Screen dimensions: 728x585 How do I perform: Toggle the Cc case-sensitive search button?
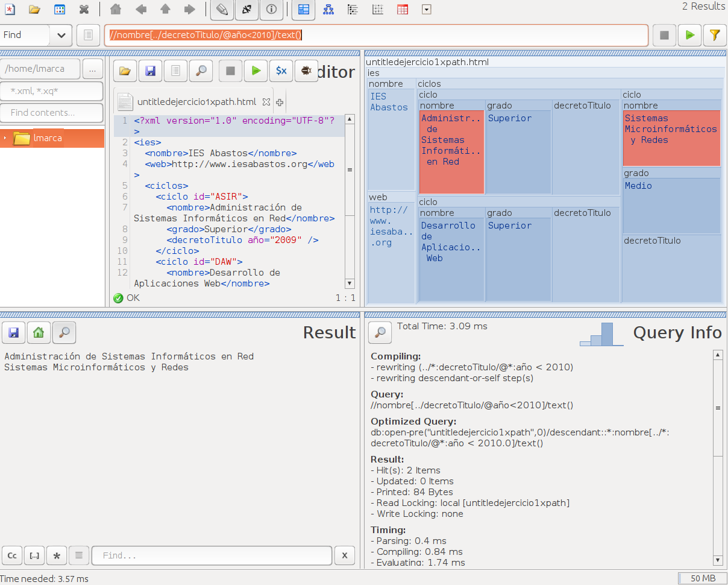pos(12,555)
